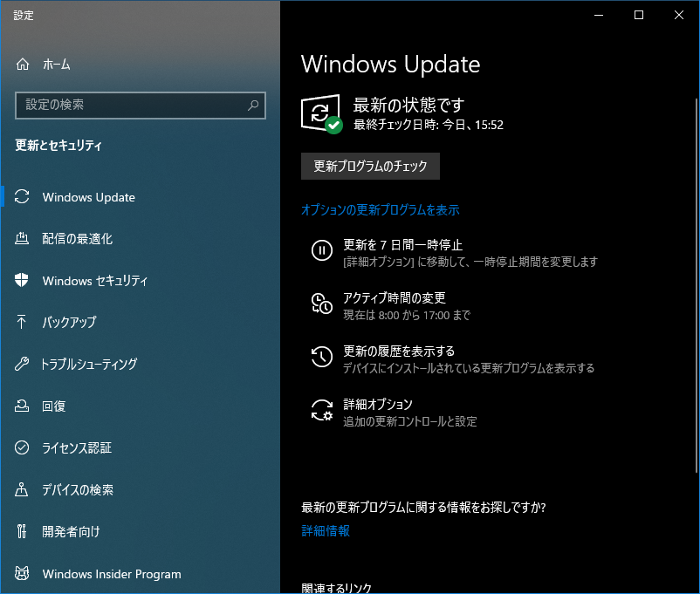This screenshot has height=594, width=700.
Task: Click the up-to-date status icon with green check
Action: [322, 113]
